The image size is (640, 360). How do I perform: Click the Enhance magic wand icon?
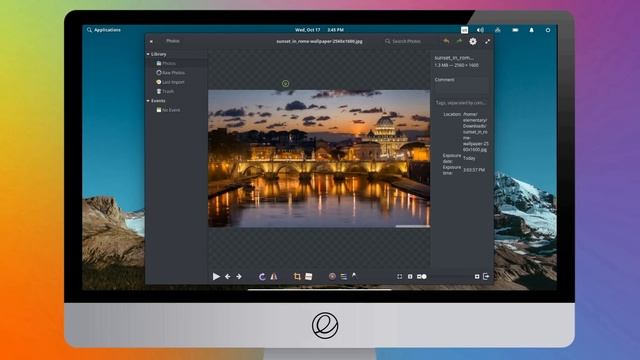tap(354, 276)
